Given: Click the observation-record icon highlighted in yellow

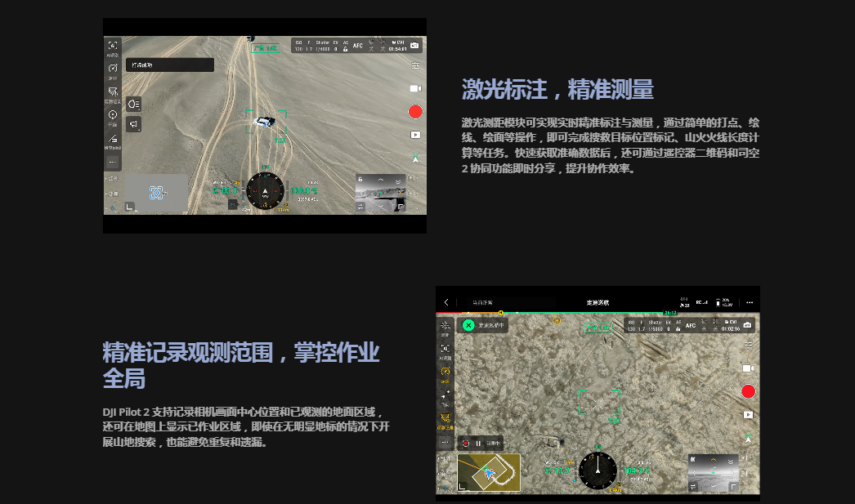Looking at the screenshot, I should coord(445,417).
